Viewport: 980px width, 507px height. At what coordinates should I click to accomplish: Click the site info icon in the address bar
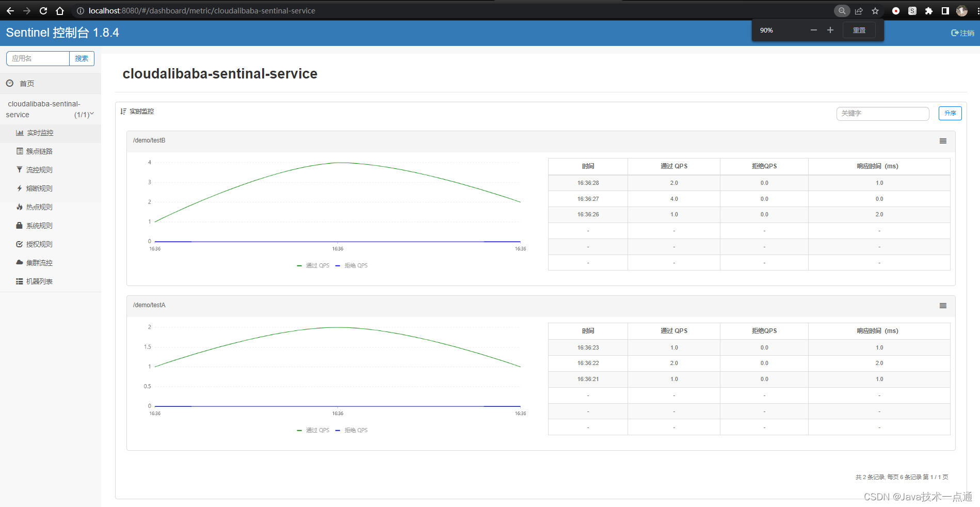pyautogui.click(x=81, y=11)
